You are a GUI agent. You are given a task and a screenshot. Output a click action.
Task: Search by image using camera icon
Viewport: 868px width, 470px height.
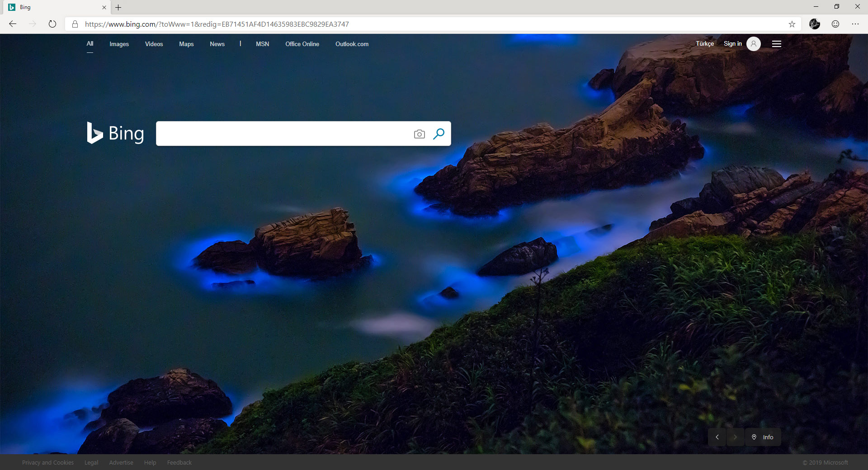(420, 134)
